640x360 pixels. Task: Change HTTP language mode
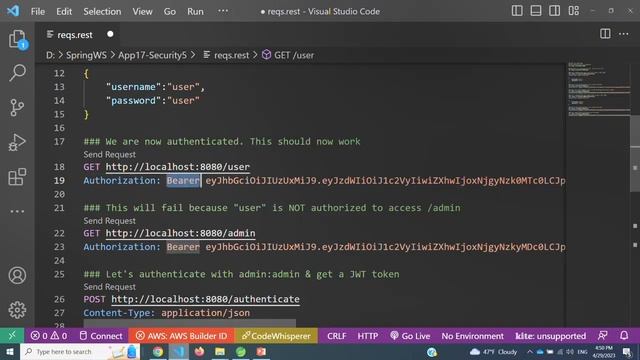pos(367,336)
